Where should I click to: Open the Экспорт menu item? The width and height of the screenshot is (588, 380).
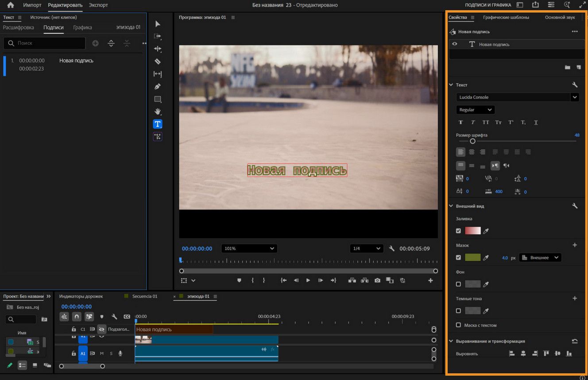[98, 5]
